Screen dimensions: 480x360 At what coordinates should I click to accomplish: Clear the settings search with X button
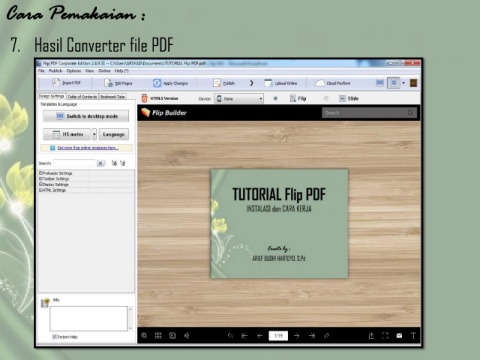[x=100, y=163]
